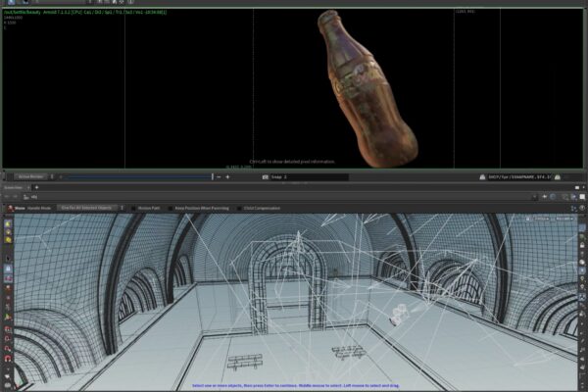Click the left bench wireframe in viewport
Screen dimensions: 588x392
(x=245, y=362)
